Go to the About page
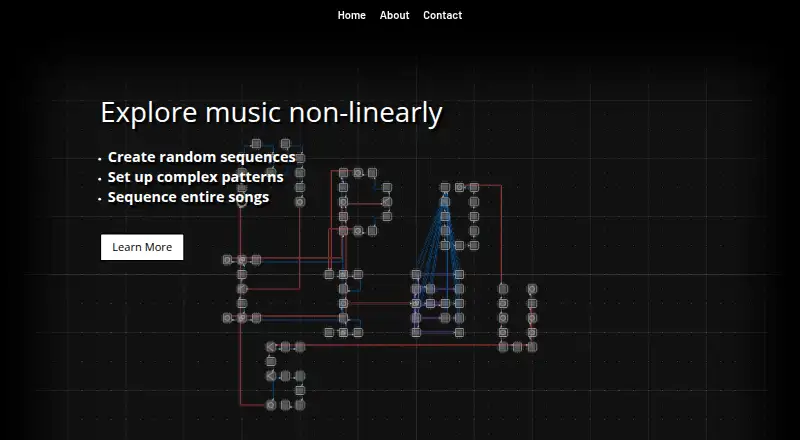800x440 pixels. click(x=394, y=15)
